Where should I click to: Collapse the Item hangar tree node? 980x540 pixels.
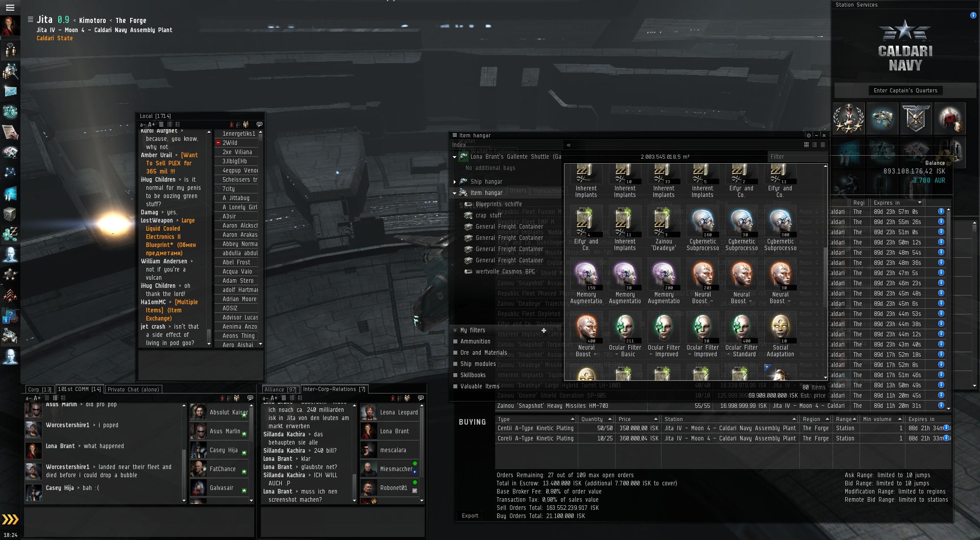click(x=454, y=193)
